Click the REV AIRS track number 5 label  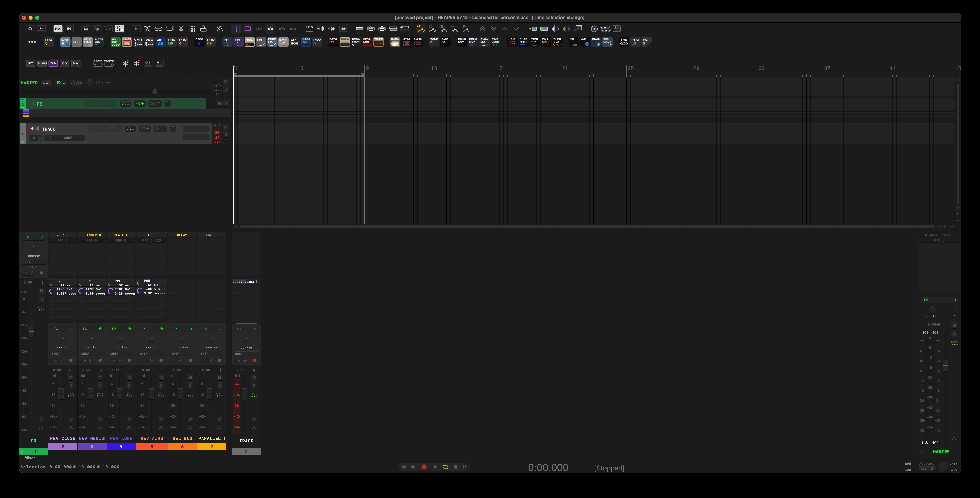pyautogui.click(x=152, y=447)
